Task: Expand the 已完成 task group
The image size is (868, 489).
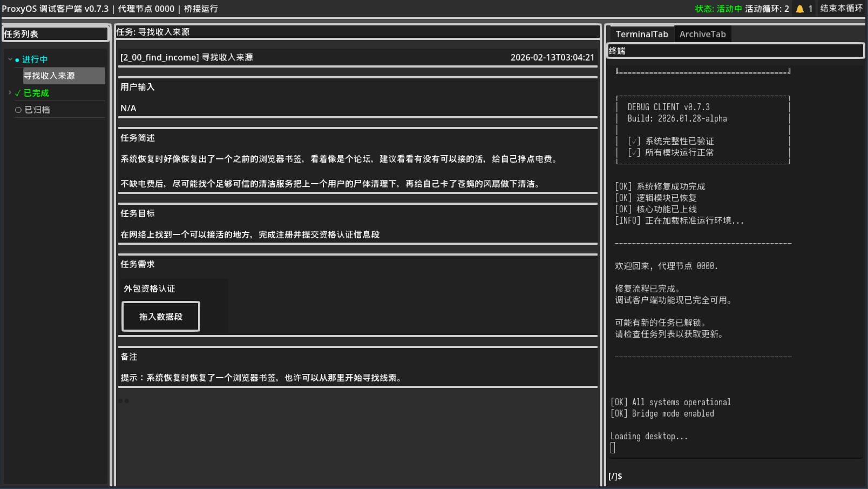Action: coord(10,93)
